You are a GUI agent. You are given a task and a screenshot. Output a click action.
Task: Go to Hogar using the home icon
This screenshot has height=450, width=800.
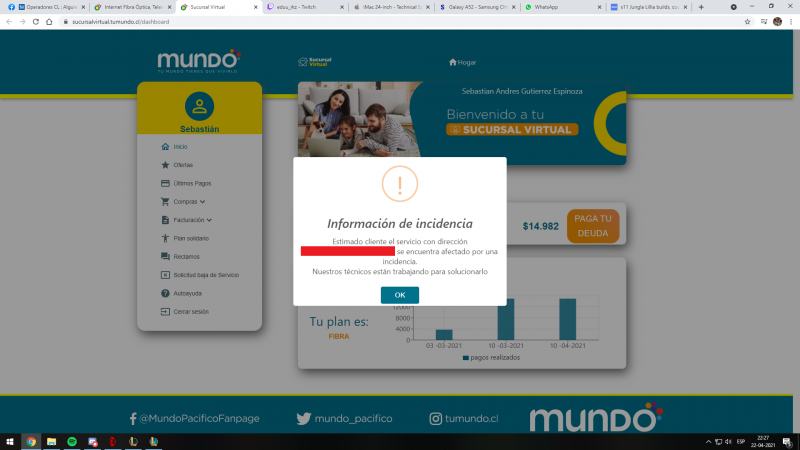coord(453,62)
